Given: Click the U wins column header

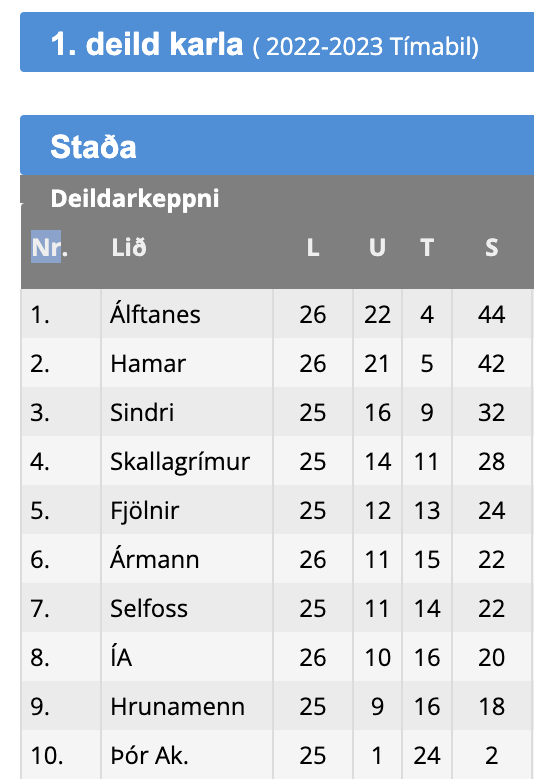Looking at the screenshot, I should [x=377, y=247].
